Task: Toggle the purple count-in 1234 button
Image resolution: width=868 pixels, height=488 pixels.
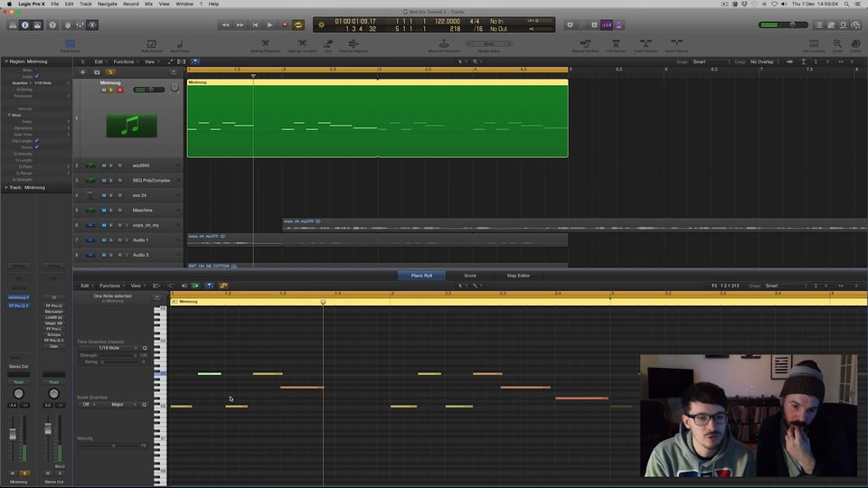Action: (x=607, y=25)
